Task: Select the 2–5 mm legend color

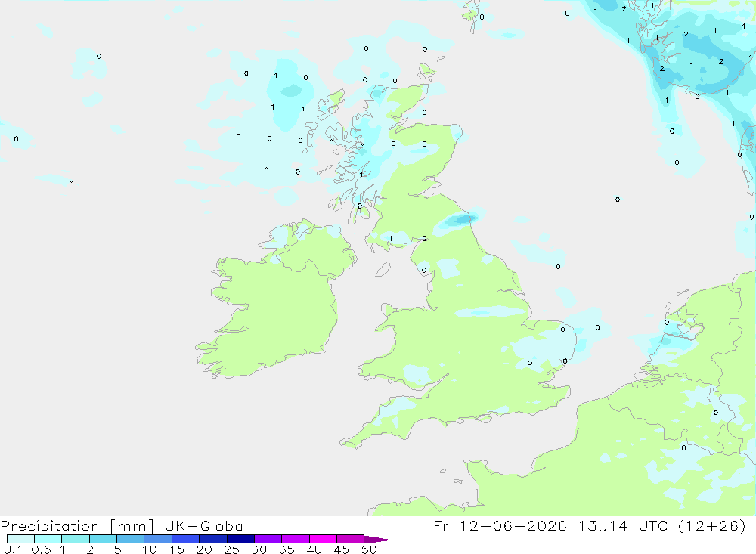Action: (103, 539)
